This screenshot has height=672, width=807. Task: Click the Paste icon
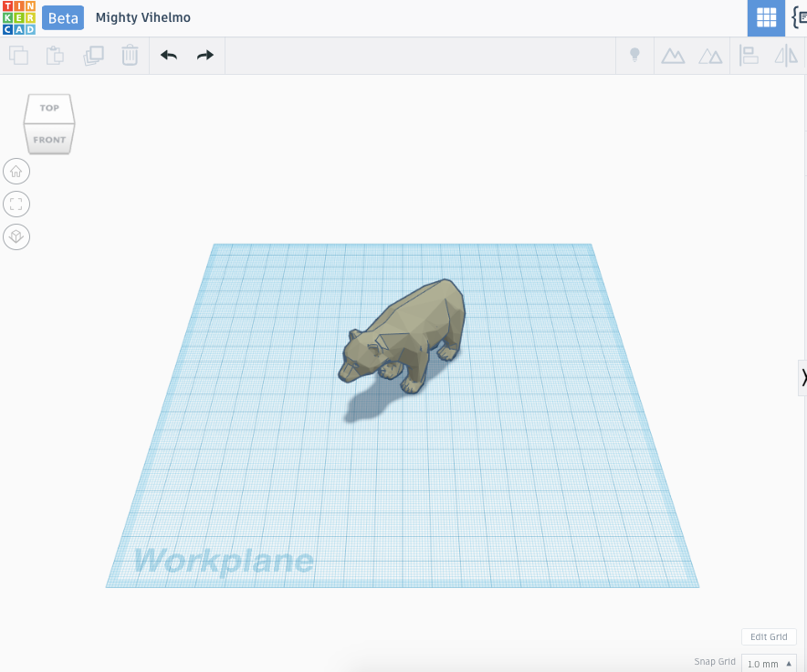click(x=55, y=55)
